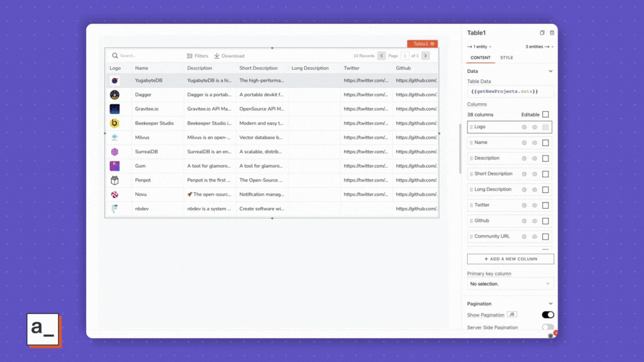Viewport: 644px width, 362px height.
Task: Click the Gum row description cell
Action: pyautogui.click(x=209, y=166)
